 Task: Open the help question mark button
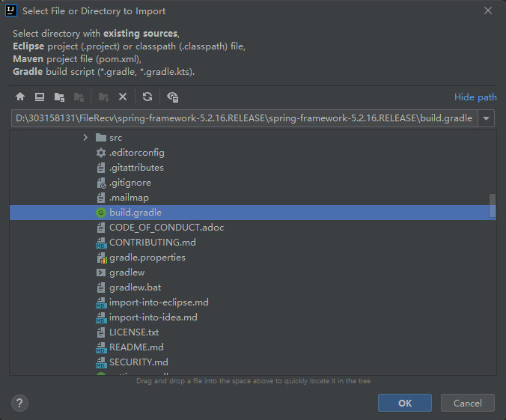19,404
